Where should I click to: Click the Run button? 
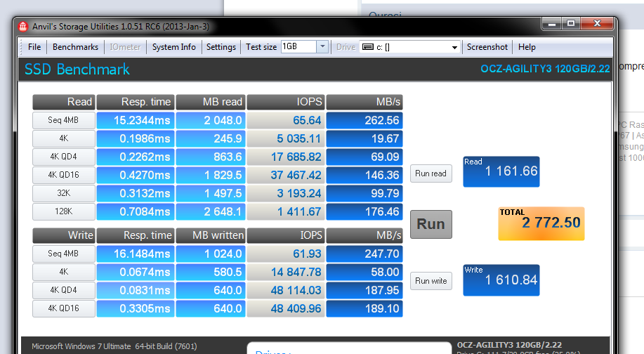point(431,224)
